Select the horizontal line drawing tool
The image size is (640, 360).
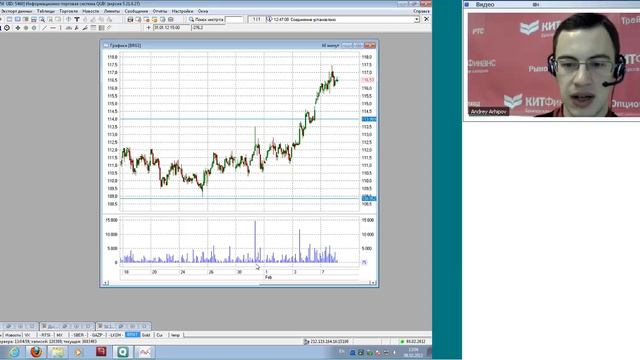(x=53, y=28)
